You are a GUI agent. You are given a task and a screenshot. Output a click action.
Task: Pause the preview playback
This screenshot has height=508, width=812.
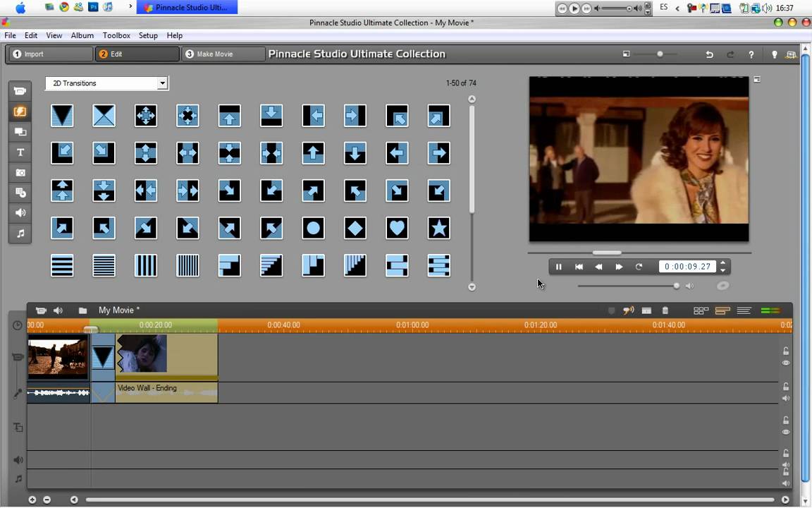click(x=559, y=267)
